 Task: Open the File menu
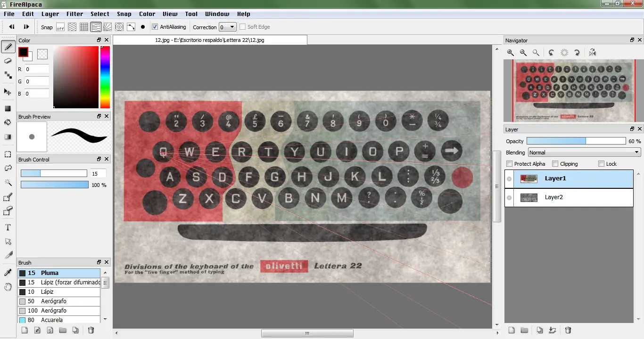(x=9, y=14)
